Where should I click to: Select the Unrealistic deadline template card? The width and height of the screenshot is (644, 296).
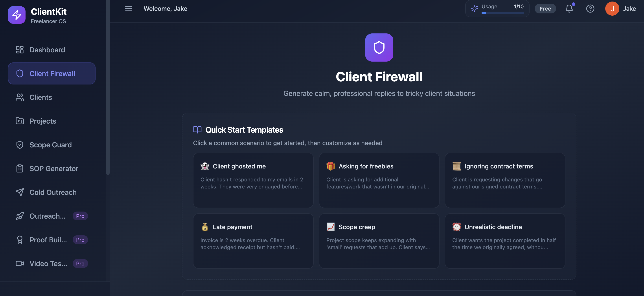click(x=505, y=241)
